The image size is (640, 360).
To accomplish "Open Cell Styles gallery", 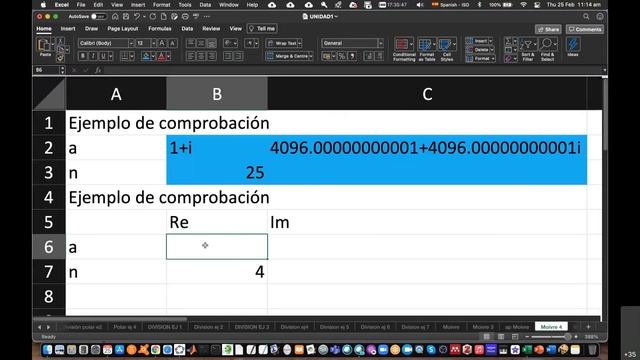I will click(447, 49).
